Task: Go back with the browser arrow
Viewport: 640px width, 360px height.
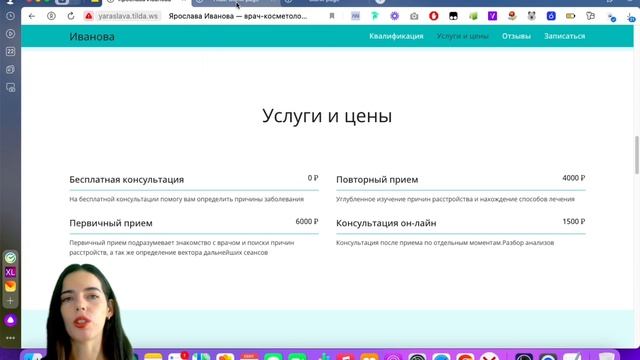Action: tap(32, 16)
